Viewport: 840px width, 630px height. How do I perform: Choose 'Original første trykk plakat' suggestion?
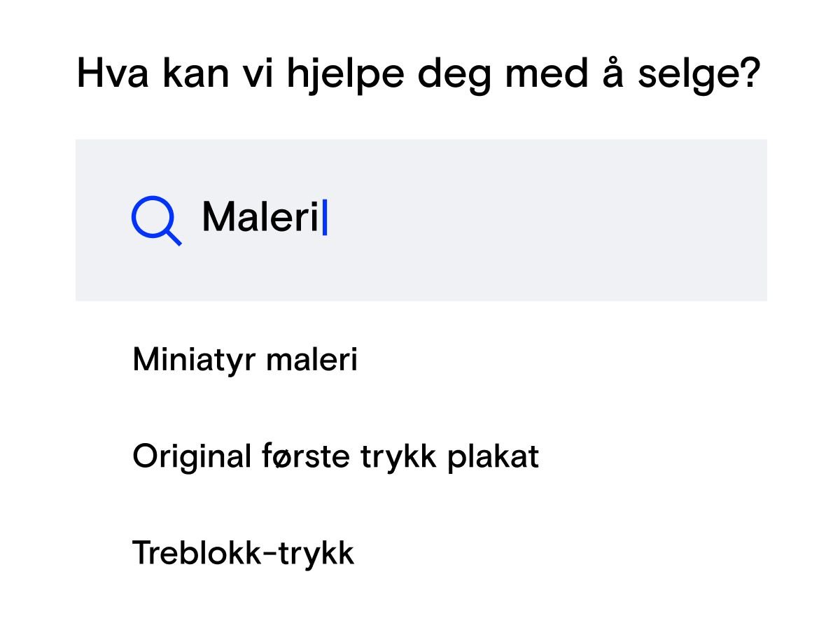coord(335,457)
